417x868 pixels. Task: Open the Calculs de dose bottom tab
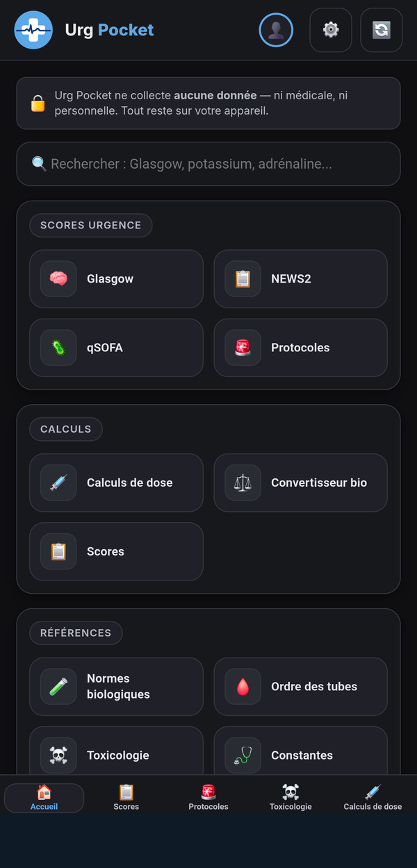373,798
